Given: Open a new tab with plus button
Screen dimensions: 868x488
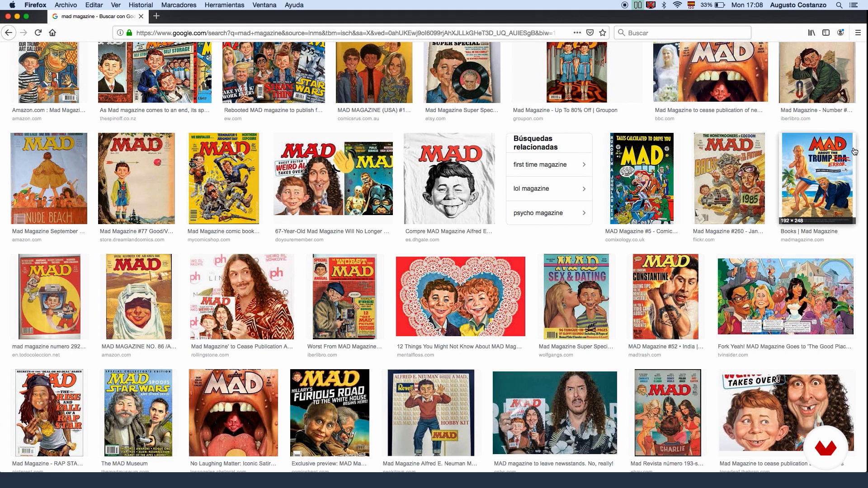Looking at the screenshot, I should [x=156, y=16].
